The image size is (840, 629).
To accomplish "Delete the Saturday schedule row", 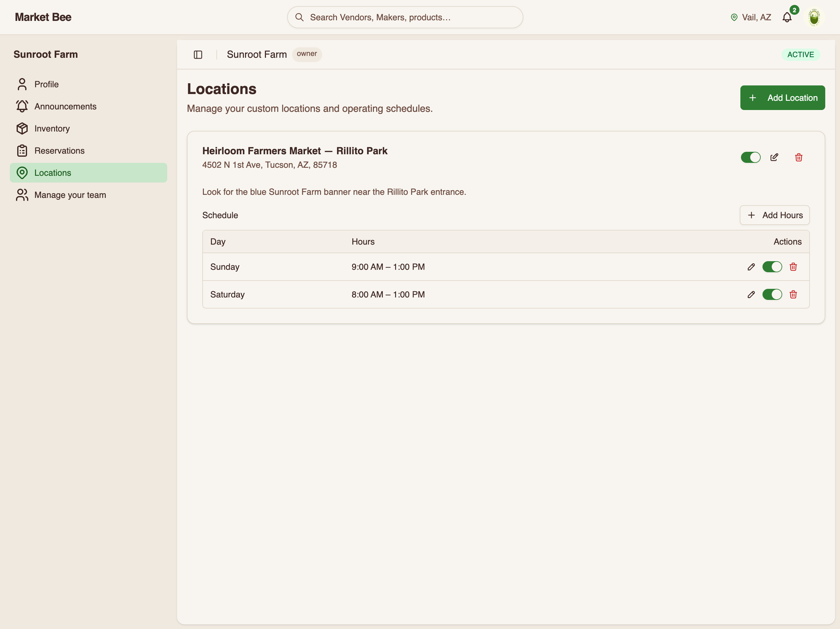I will [793, 295].
